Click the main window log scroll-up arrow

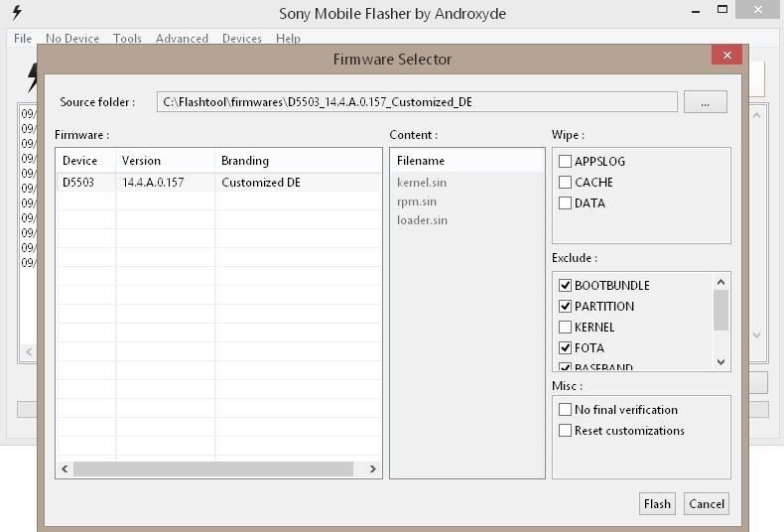(x=756, y=115)
